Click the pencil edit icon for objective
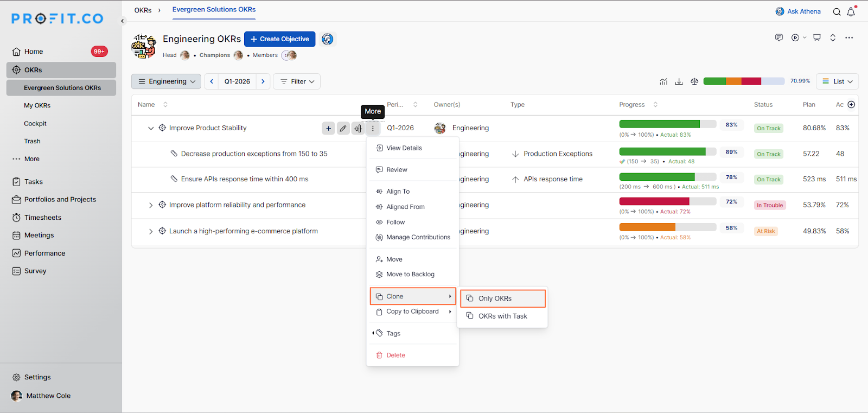Screen dimensions: 868x413 coord(343,128)
